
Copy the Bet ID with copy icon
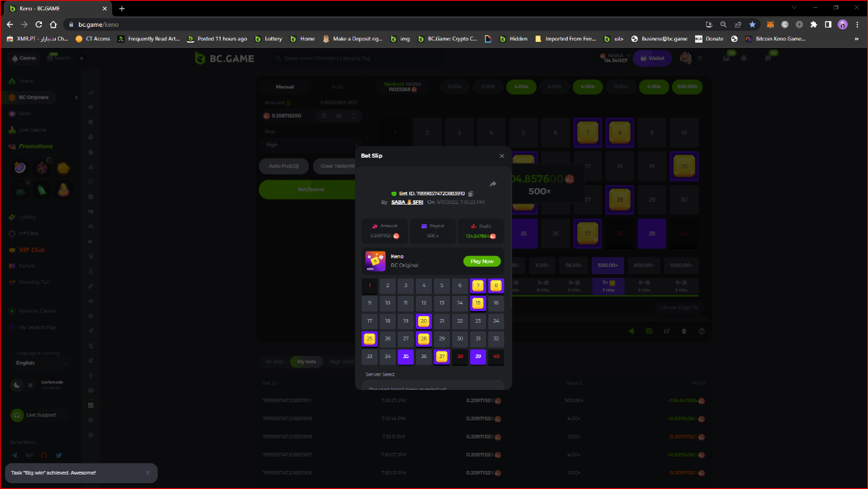coord(471,194)
